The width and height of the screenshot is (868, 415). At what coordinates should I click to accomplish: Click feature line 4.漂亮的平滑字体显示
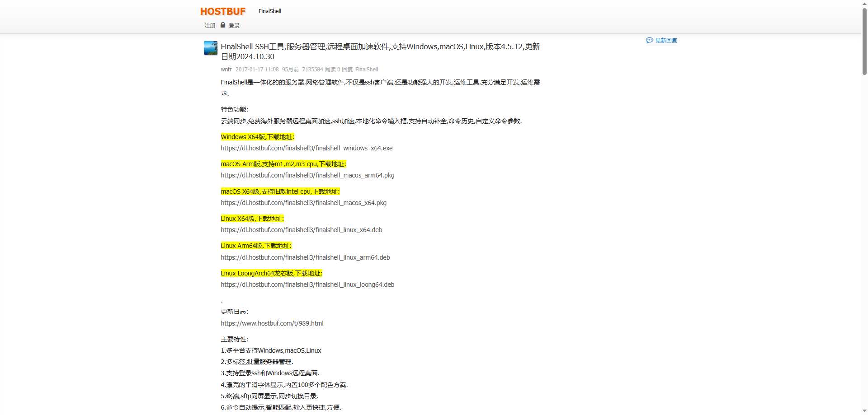(x=284, y=385)
